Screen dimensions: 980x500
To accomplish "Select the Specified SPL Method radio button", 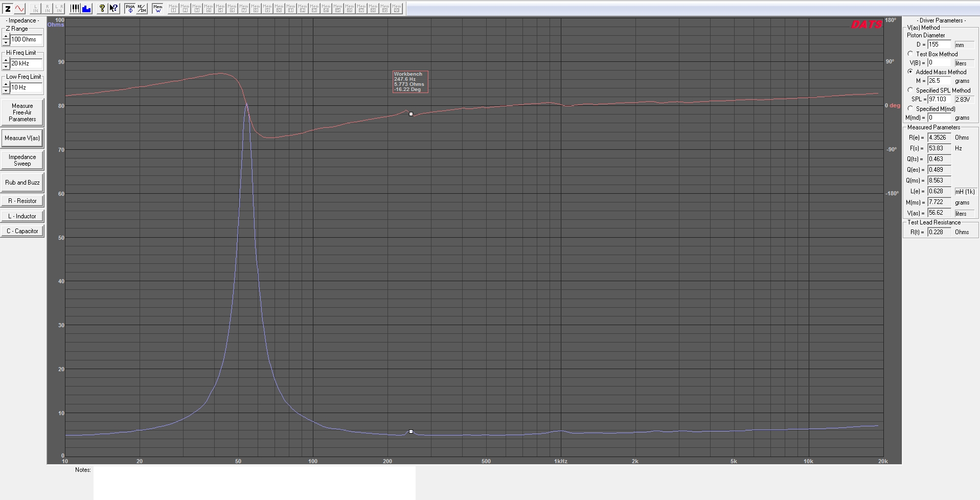I will pyautogui.click(x=910, y=90).
